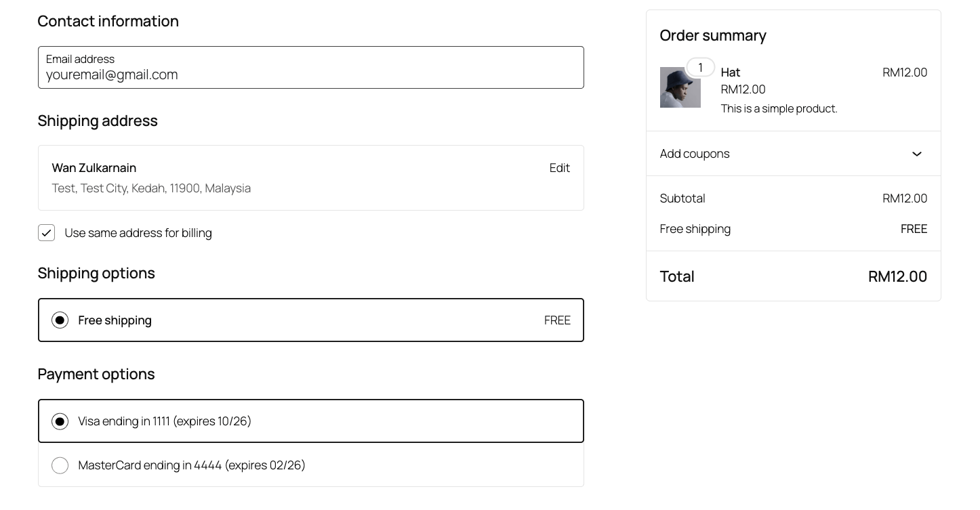Select the Free shipping radio button
Viewport: 980px width, 510px height.
click(x=60, y=320)
